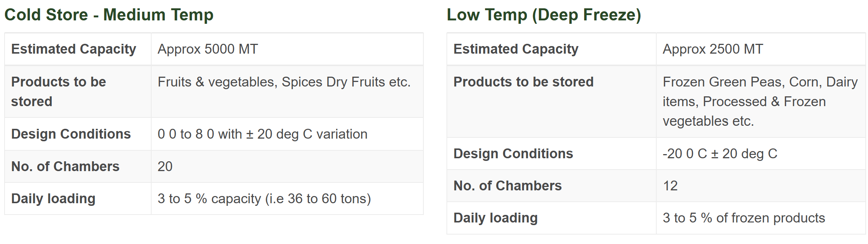Click the "Fruits & vegetables, Spices Dry Fruits" cell
Image resolution: width=868 pixels, height=244 pixels.
pyautogui.click(x=284, y=82)
